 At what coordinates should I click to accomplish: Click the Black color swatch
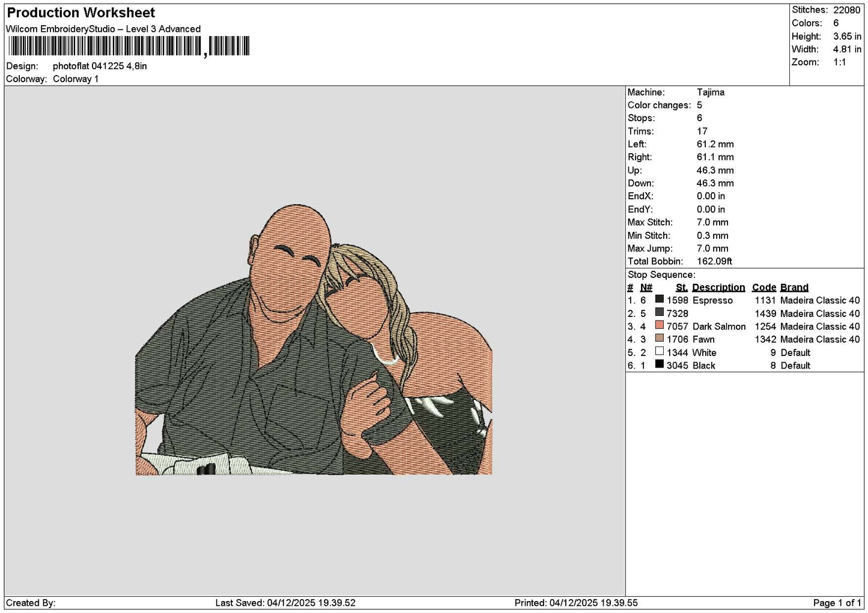pos(660,365)
